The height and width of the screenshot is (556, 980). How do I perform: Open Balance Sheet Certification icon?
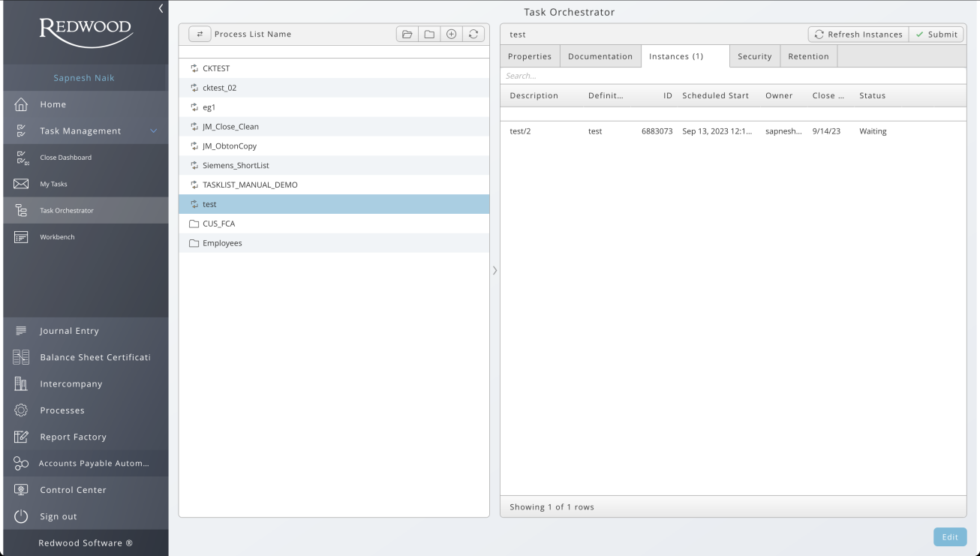coord(21,357)
